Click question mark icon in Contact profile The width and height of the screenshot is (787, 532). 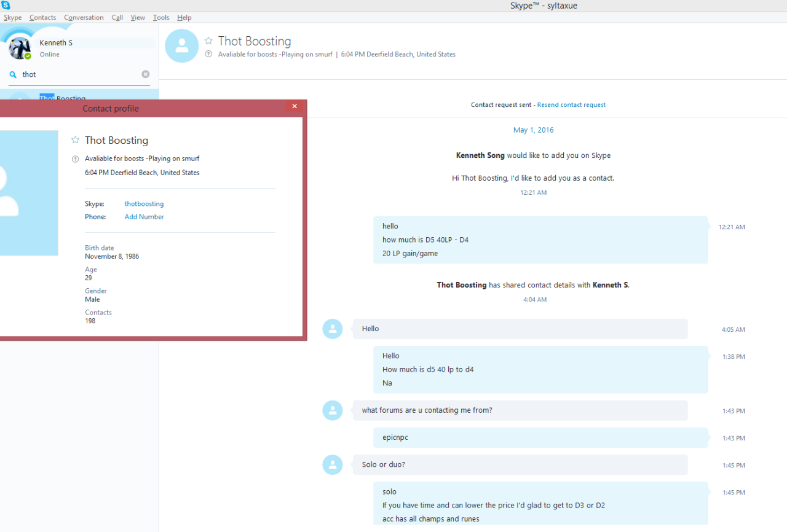76,158
